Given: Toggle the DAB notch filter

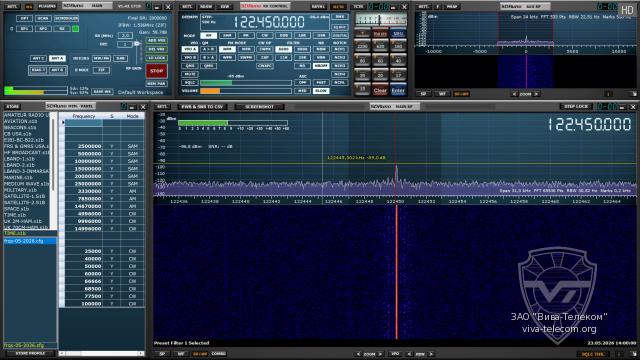Looking at the screenshot, I should pyautogui.click(x=120, y=58).
